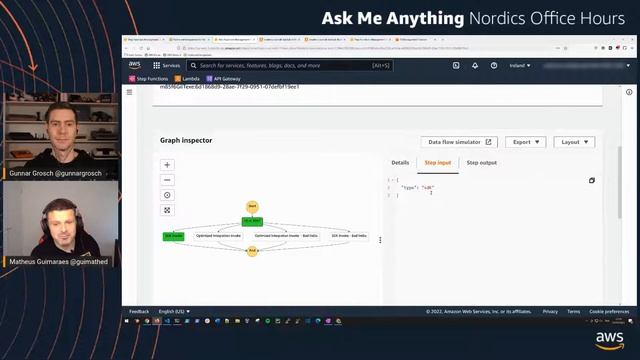This screenshot has height=360, width=640.
Task: Open the API Gateway favorite shortcut
Action: [x=224, y=79]
